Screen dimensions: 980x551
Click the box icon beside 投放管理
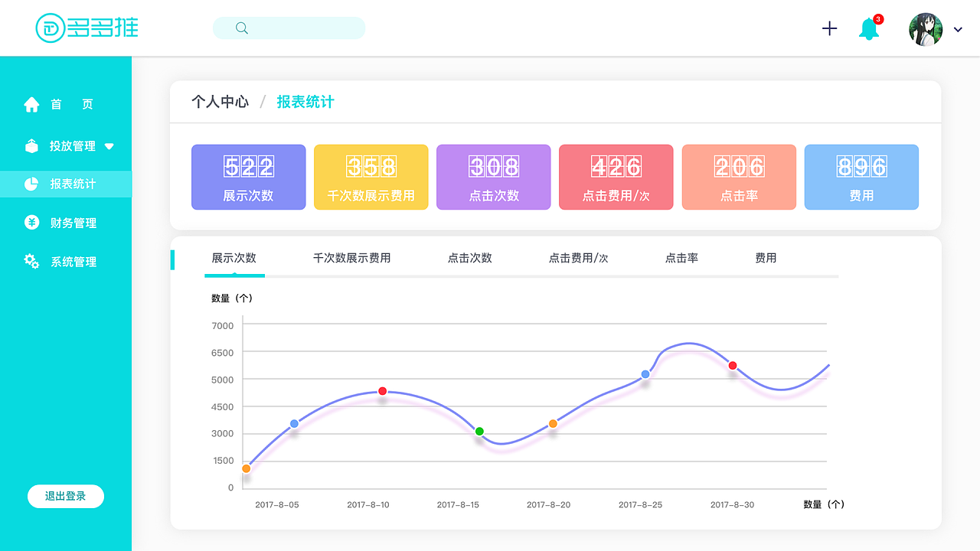[31, 145]
